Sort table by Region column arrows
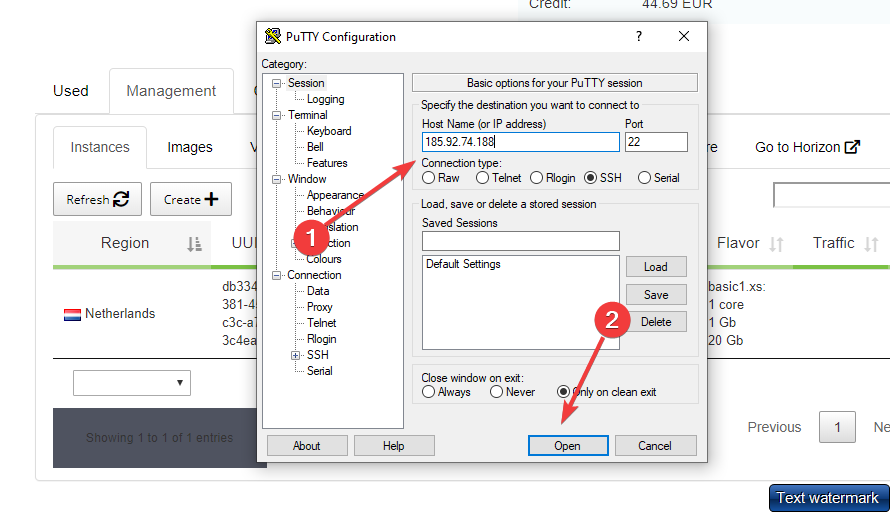Screen dimensions: 890x512 pos(194,244)
